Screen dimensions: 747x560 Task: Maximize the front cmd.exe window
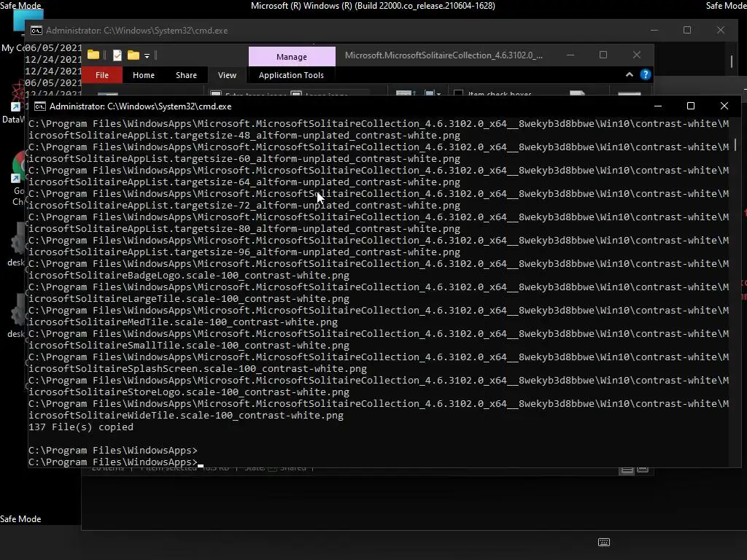coord(691,106)
